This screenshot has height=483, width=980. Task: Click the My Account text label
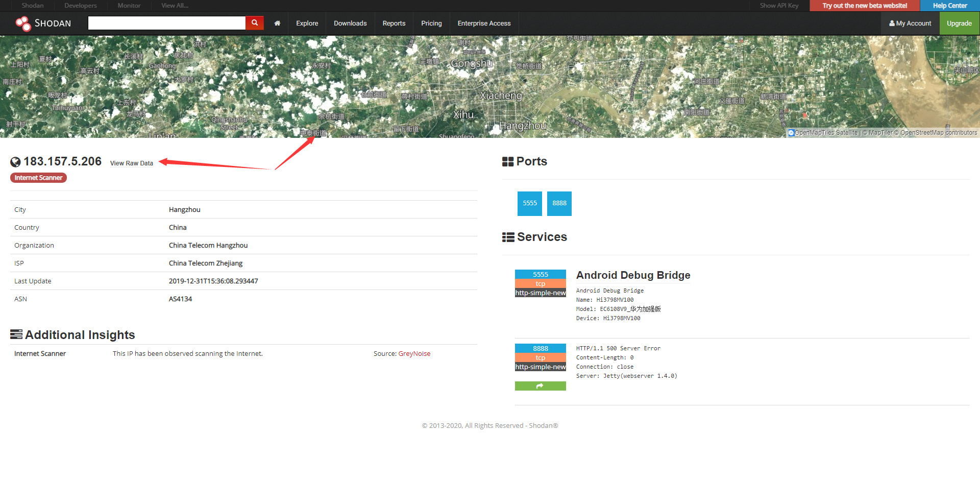tap(914, 23)
